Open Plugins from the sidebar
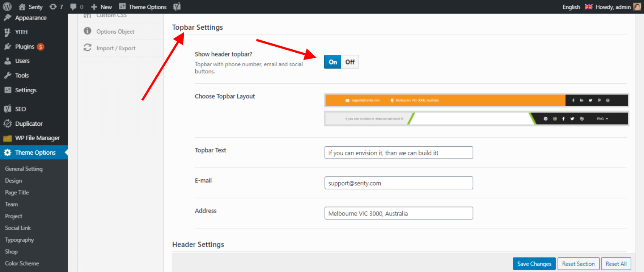Viewport: 644px width, 272px height. [25, 47]
